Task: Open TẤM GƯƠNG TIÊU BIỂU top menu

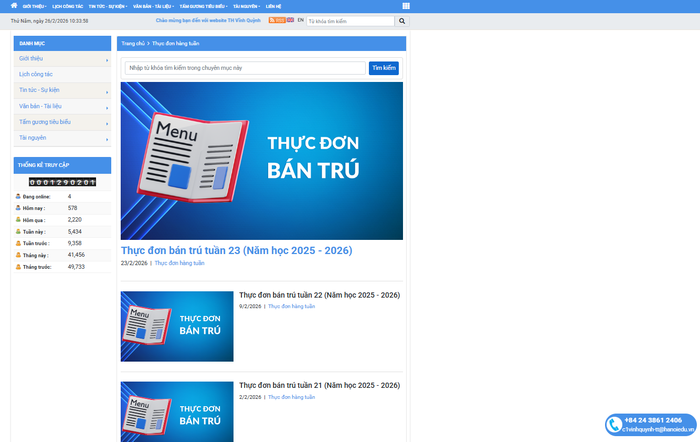Action: point(203,6)
